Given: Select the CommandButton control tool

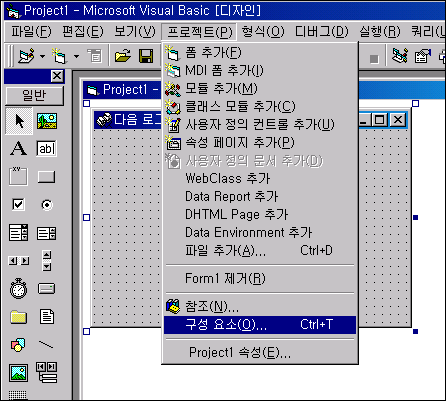Looking at the screenshot, I should [x=46, y=177].
